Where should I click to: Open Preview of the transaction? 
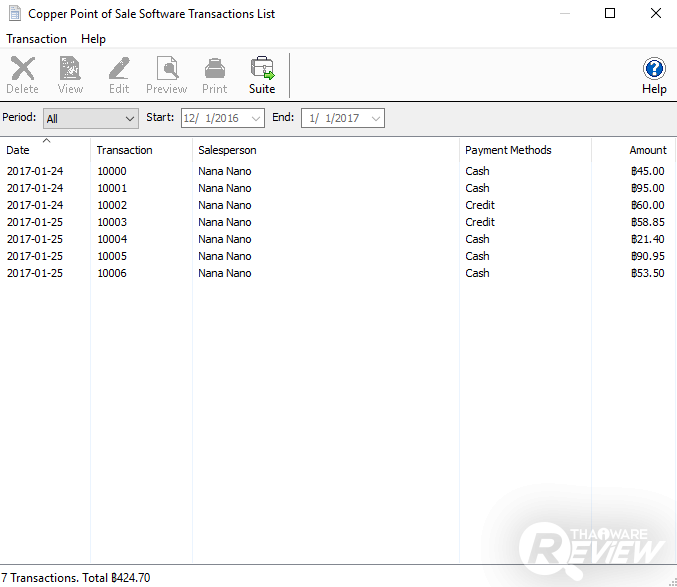tap(167, 75)
